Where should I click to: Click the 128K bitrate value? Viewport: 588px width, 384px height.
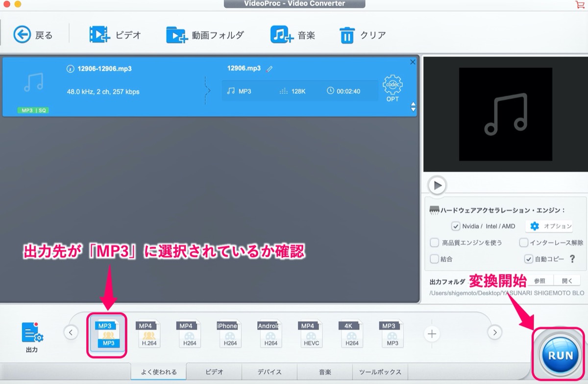click(298, 91)
